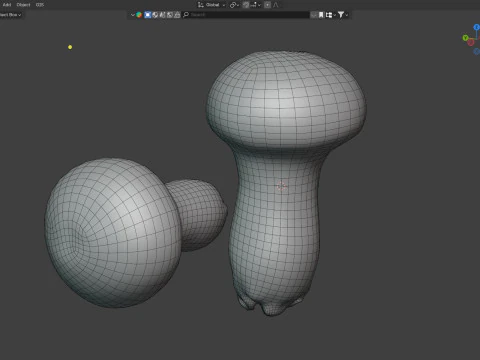Viewport: 480px width, 360px height.
Task: Open the pivot point link-icon dropdown
Action: 234,5
